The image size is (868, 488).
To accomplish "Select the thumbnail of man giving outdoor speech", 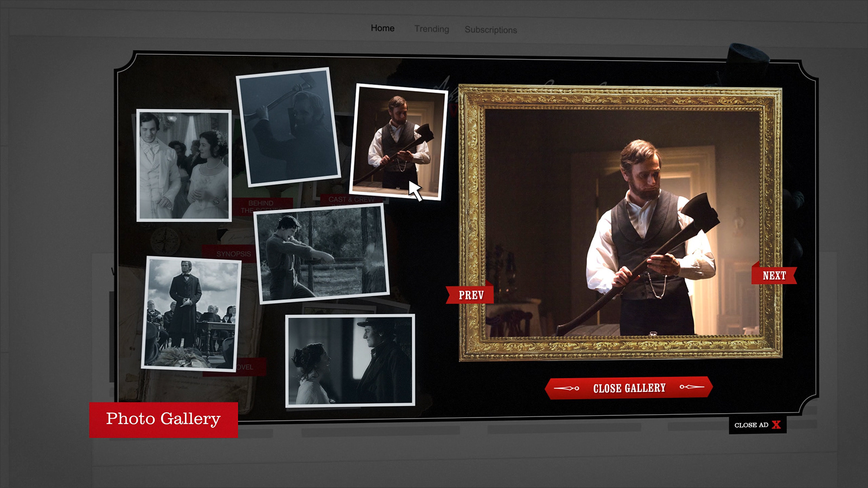I will pos(192,314).
